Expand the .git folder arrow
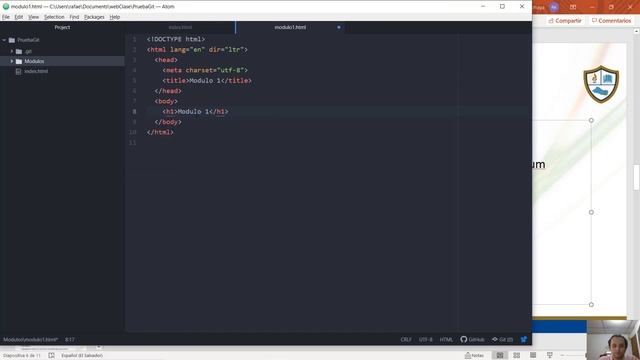 [12, 51]
